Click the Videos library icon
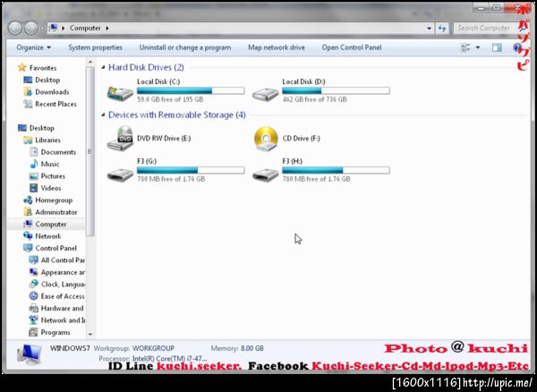537x392 pixels. (34, 188)
